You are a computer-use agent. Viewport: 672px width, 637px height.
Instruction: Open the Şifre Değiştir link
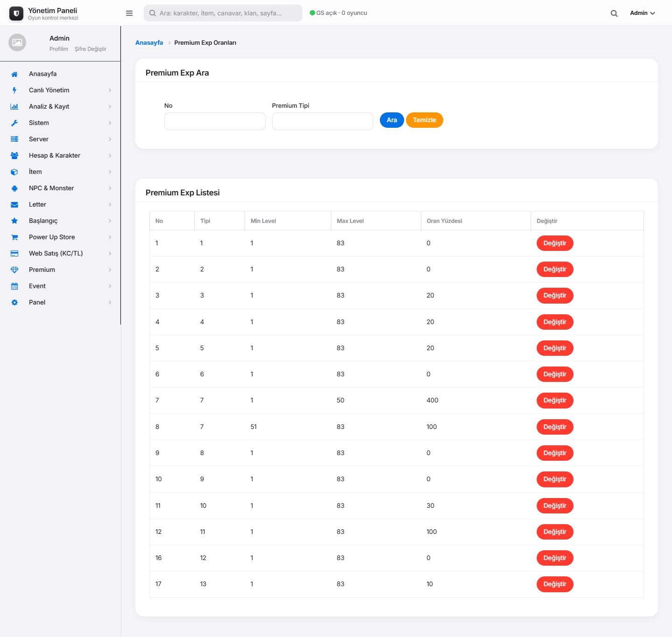pos(91,49)
